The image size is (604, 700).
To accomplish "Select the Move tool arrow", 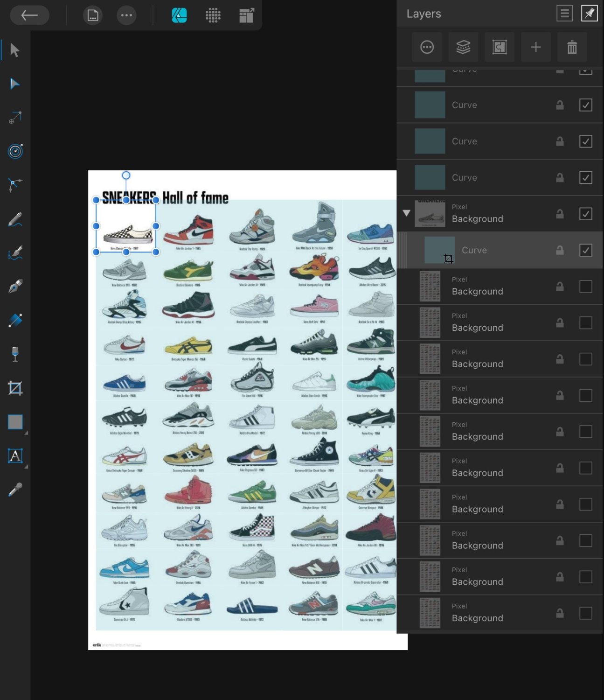I will [15, 50].
